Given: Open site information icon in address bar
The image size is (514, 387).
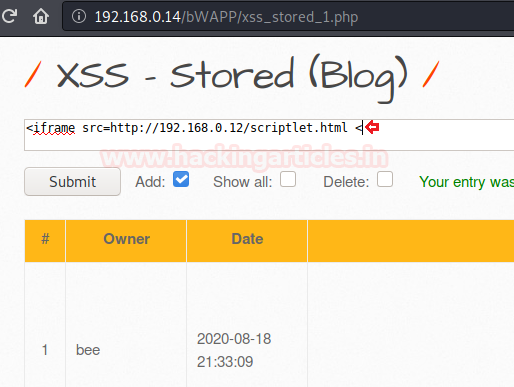Looking at the screenshot, I should click(79, 16).
